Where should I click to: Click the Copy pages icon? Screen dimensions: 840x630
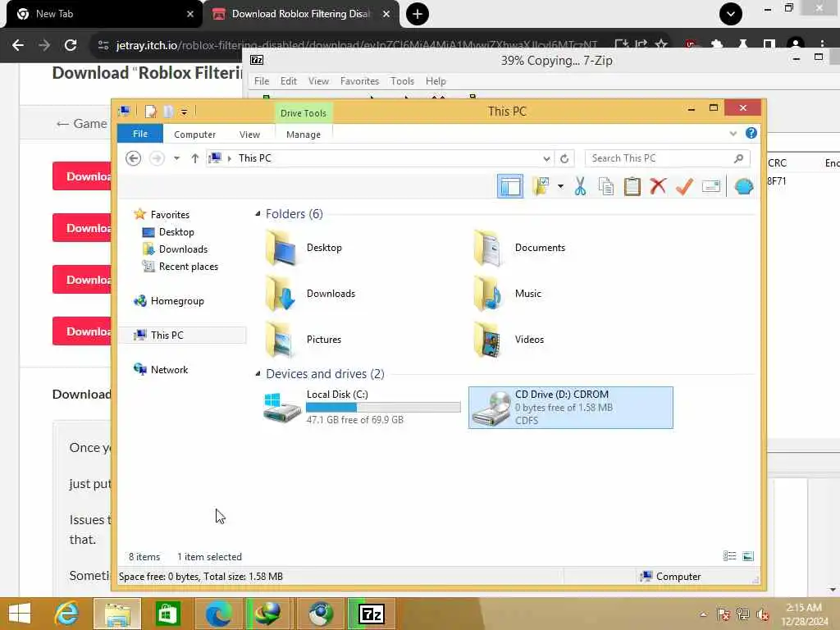click(x=606, y=186)
